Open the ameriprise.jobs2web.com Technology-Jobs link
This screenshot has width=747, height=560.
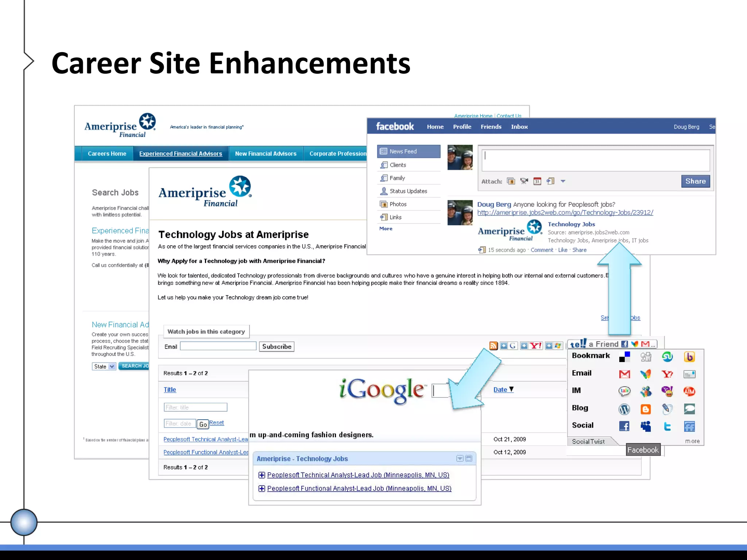coord(565,213)
